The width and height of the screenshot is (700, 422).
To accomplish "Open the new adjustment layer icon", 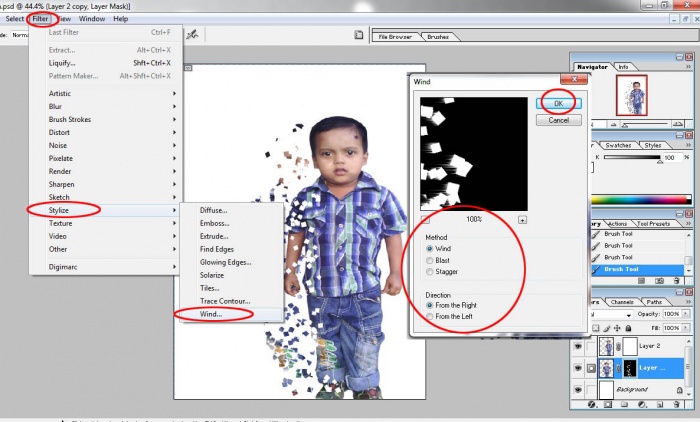I will pyautogui.click(x=642, y=404).
